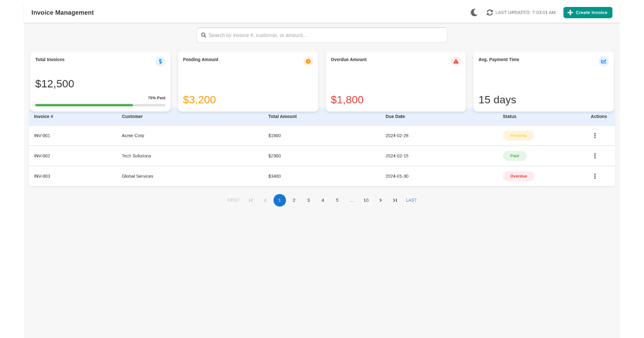Select page 2 in pagination
644x338 pixels.
point(294,200)
